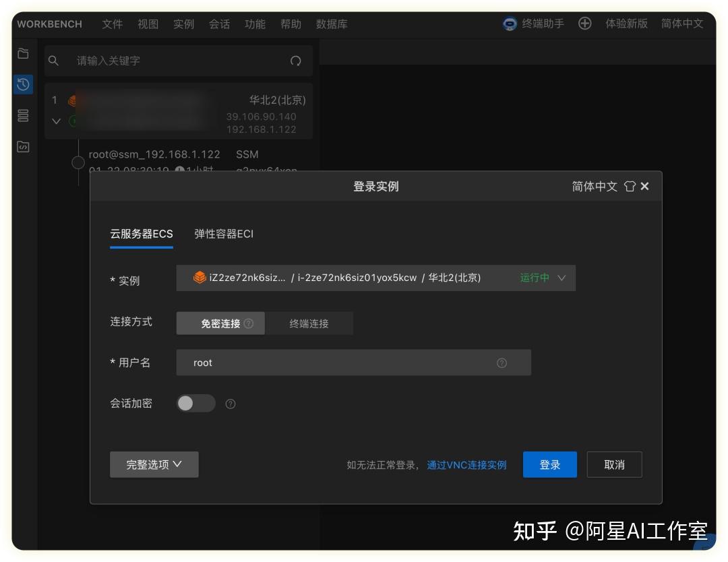Open the code snippets sidebar icon
Viewport: 728px width, 562px height.
tap(23, 146)
